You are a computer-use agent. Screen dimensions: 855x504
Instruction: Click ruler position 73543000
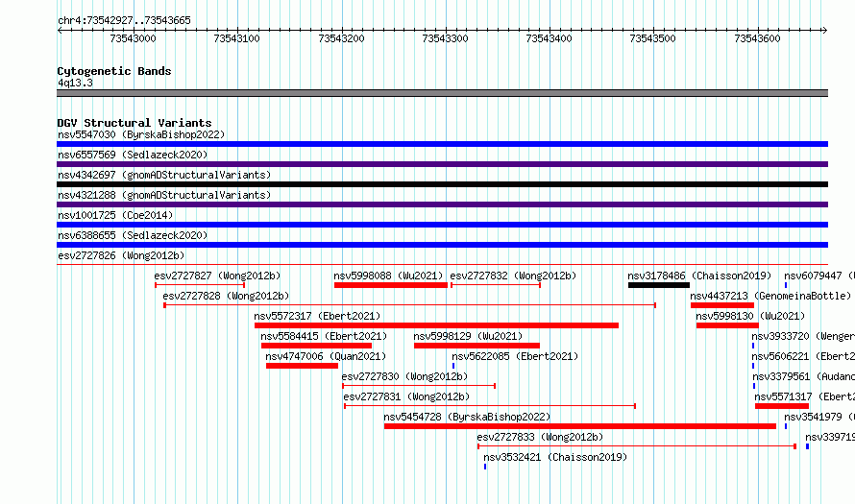click(133, 38)
